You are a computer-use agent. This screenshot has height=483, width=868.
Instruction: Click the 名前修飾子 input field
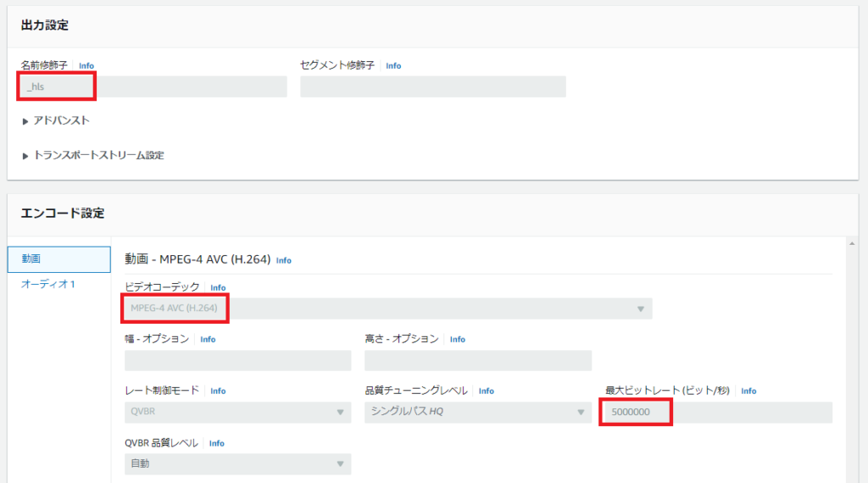point(153,86)
